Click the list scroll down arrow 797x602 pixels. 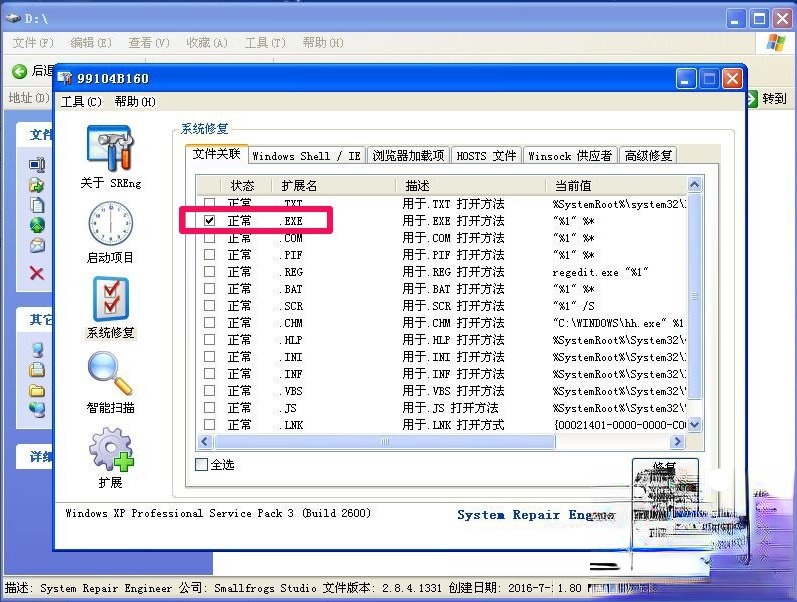click(x=694, y=424)
